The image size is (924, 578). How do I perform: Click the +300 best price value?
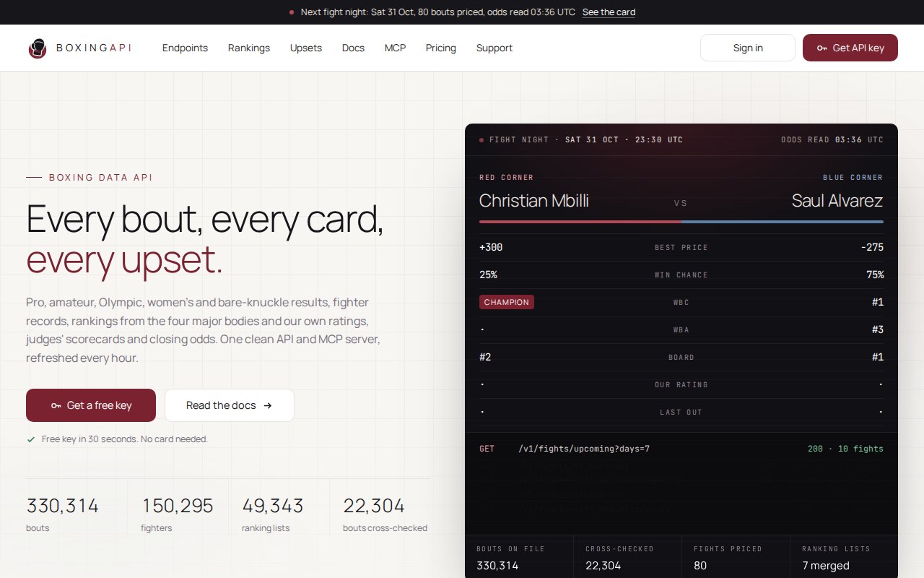pyautogui.click(x=491, y=247)
